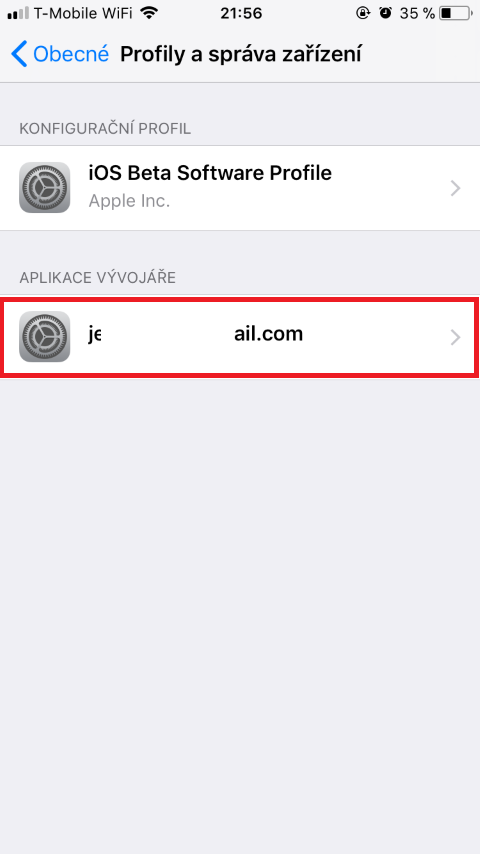The width and height of the screenshot is (480, 854).
Task: Expand chevron on the developer email row
Action: pos(456,338)
